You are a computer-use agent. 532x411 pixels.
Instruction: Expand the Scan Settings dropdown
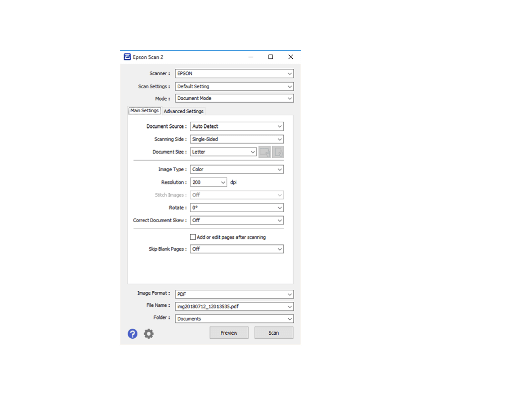coord(234,86)
